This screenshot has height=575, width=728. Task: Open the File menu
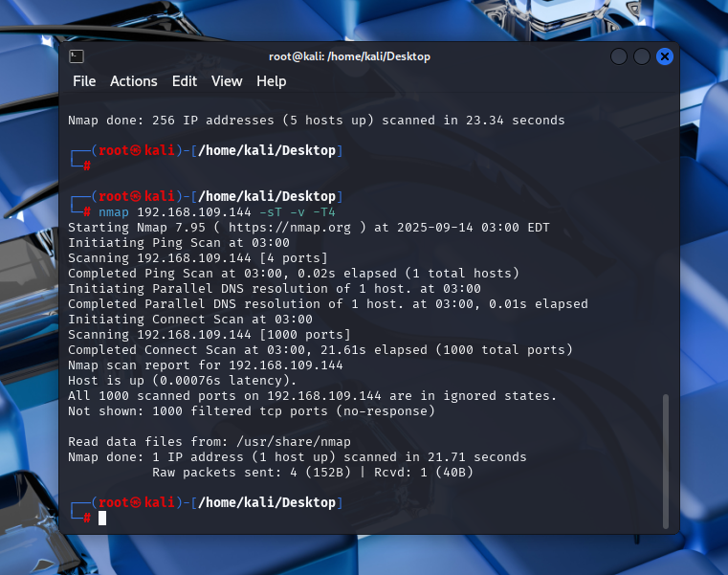click(84, 81)
